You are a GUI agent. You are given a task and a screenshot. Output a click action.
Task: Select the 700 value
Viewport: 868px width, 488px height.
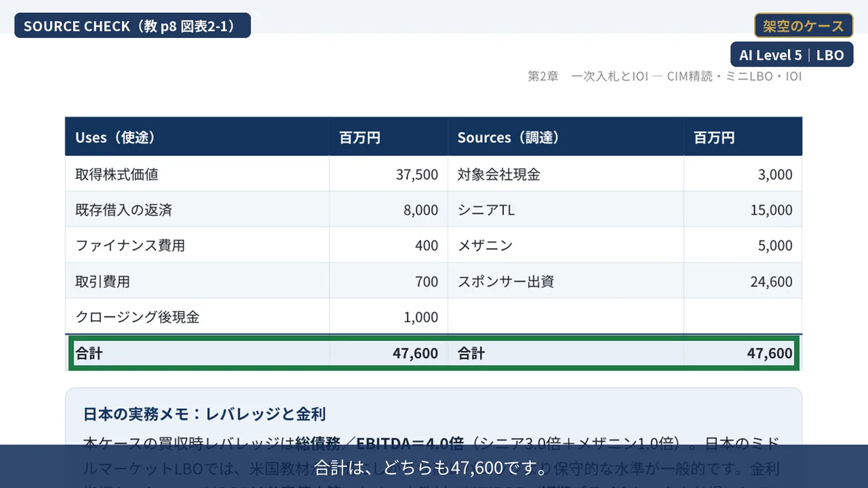(427, 281)
